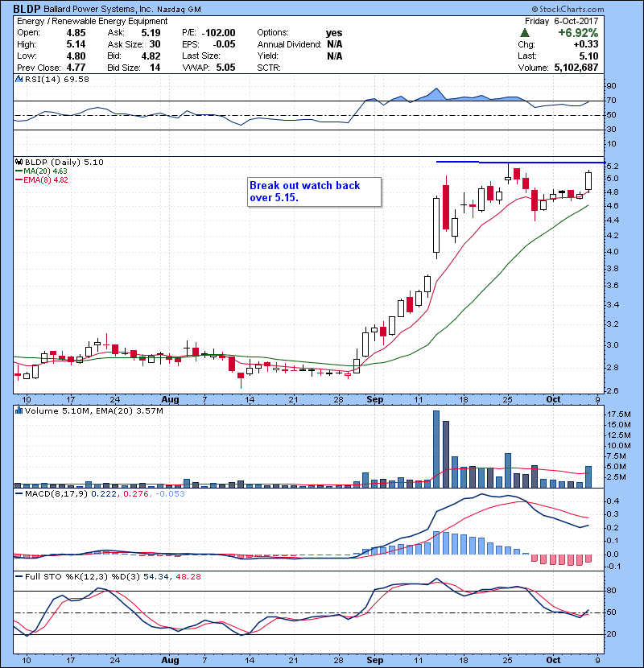Click the EPS -0.05 value
The height and width of the screenshot is (668, 644).
(224, 44)
